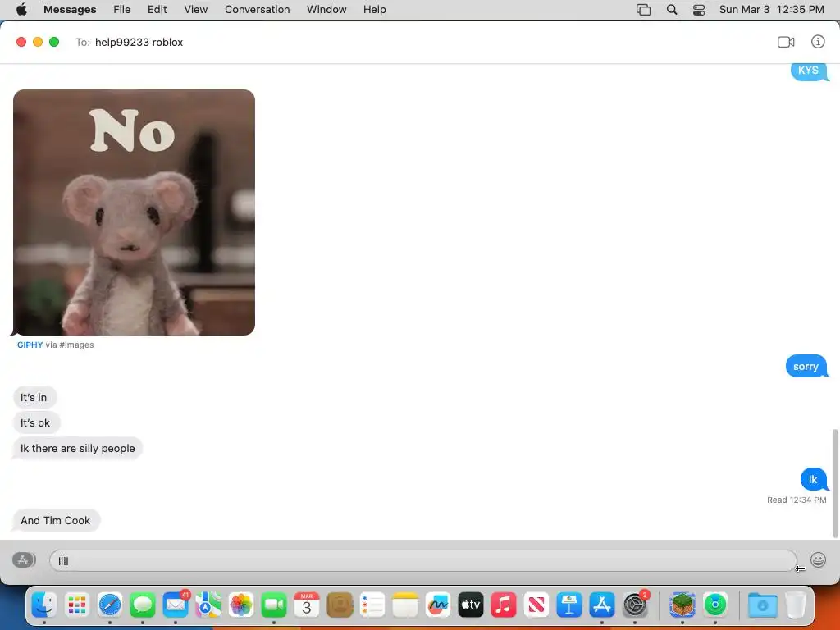The width and height of the screenshot is (840, 630).
Task: Open FaceTime from the Dock
Action: click(x=274, y=605)
